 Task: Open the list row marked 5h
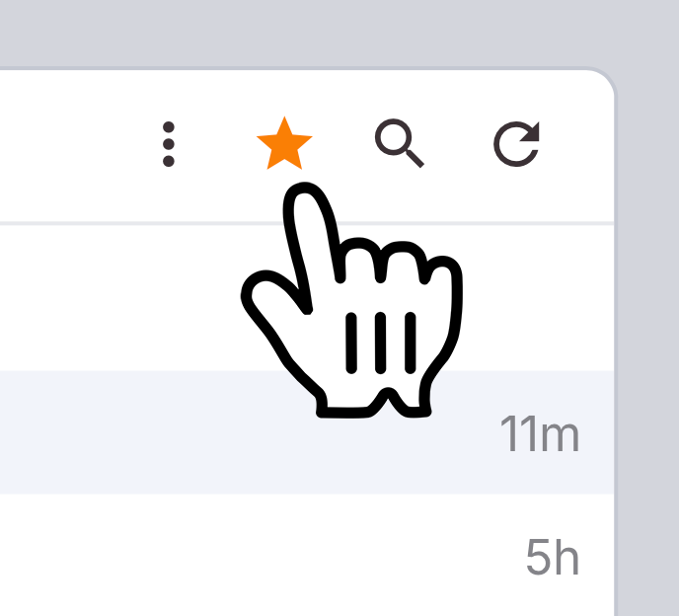(307, 555)
